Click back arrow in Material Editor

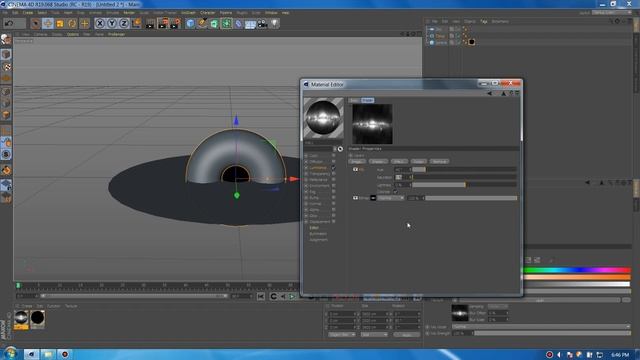[489, 93]
